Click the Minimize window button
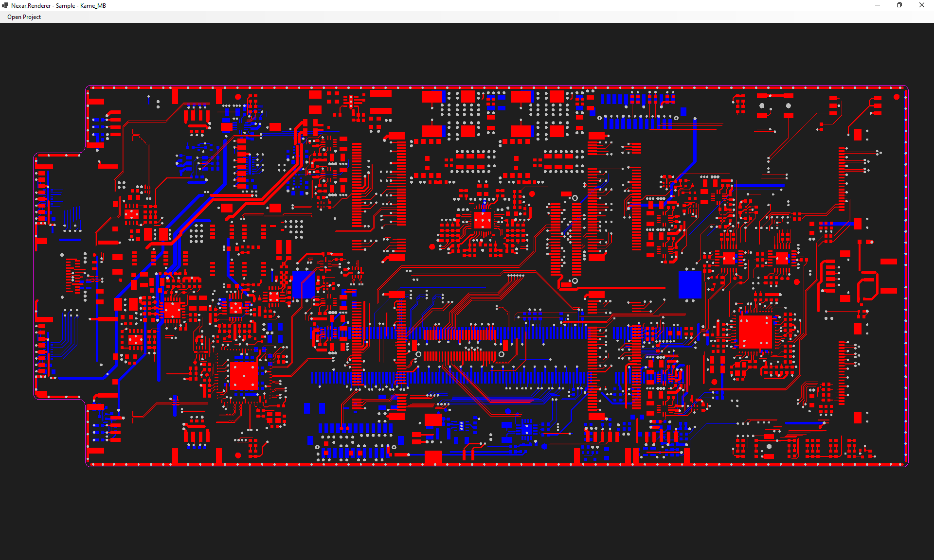 coord(877,5)
